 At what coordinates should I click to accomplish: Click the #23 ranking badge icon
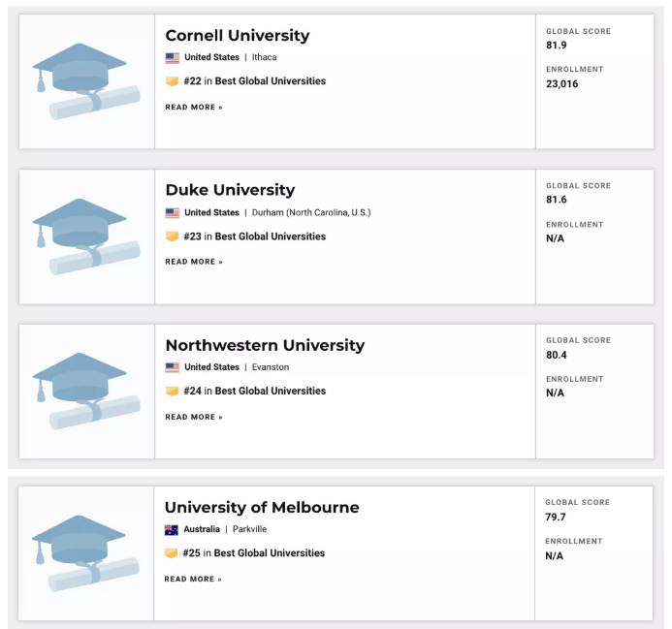click(172, 236)
